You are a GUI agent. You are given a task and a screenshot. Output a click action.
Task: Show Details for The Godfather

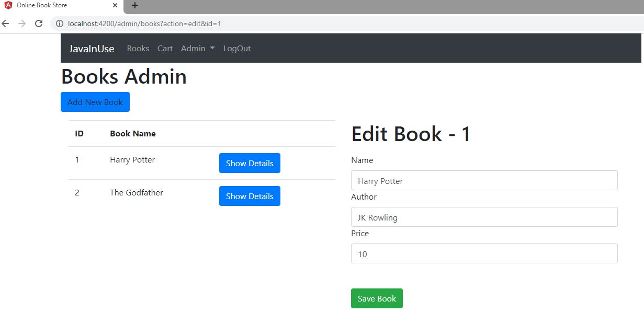point(250,196)
